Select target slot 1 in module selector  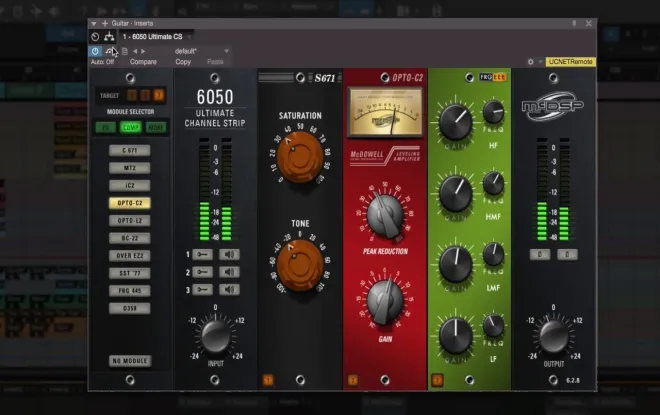tap(132, 96)
